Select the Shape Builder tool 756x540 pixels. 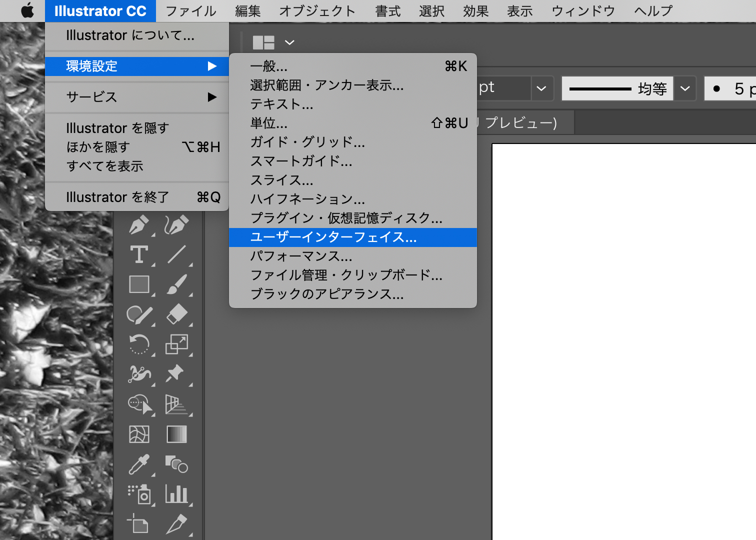click(140, 404)
